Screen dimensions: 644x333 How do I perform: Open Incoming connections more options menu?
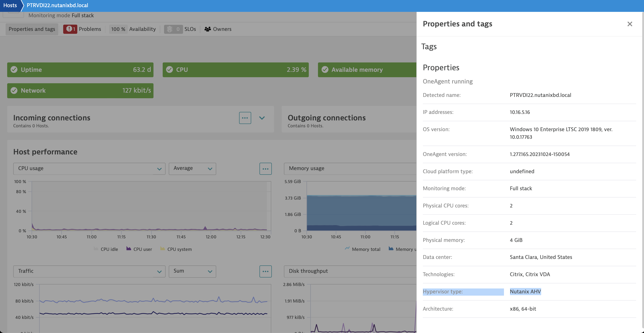pyautogui.click(x=245, y=118)
